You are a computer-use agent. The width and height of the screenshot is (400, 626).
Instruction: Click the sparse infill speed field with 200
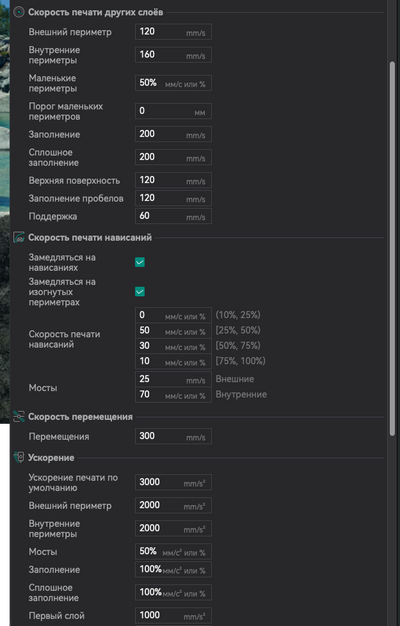173,134
